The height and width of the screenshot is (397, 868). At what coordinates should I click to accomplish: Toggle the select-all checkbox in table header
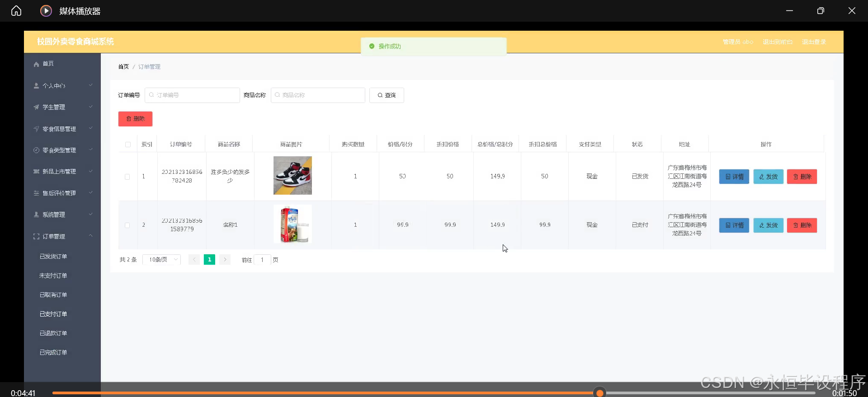point(128,145)
